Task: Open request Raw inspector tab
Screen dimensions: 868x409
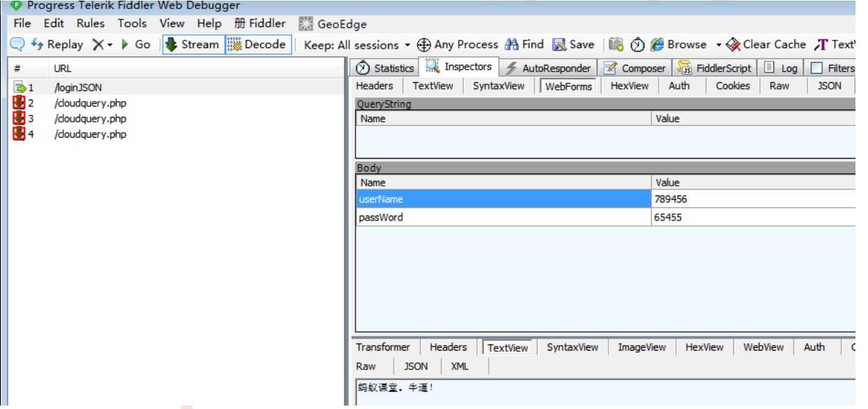Action: coord(779,86)
